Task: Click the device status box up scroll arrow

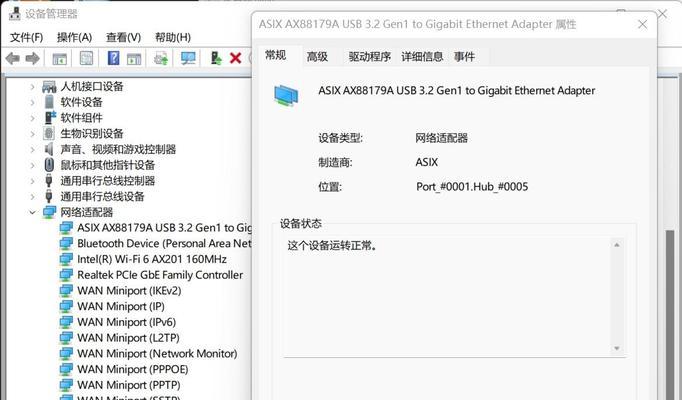Action: point(617,245)
